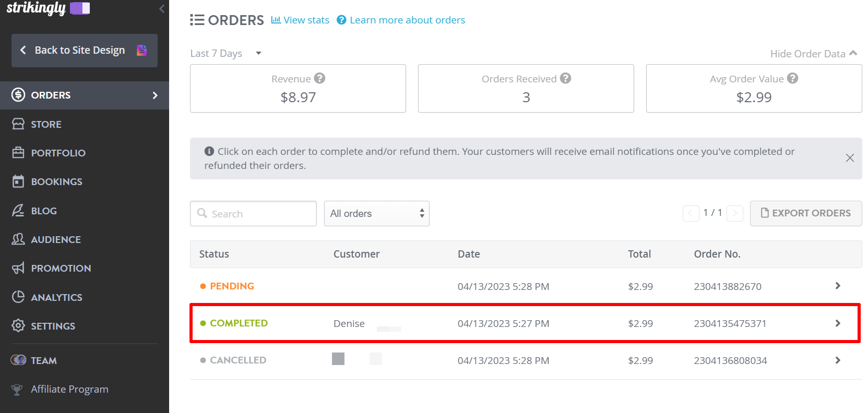Click the order Search input field

(x=259, y=213)
